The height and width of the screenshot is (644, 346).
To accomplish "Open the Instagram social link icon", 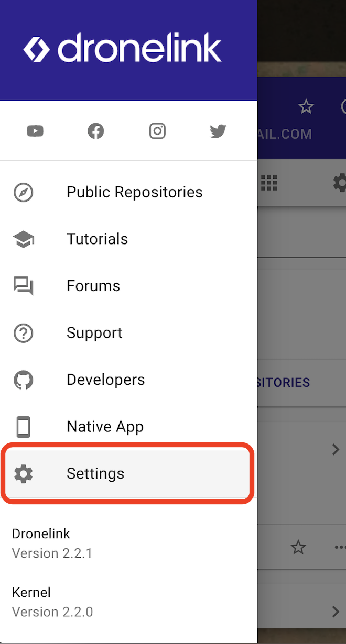I will [x=157, y=131].
